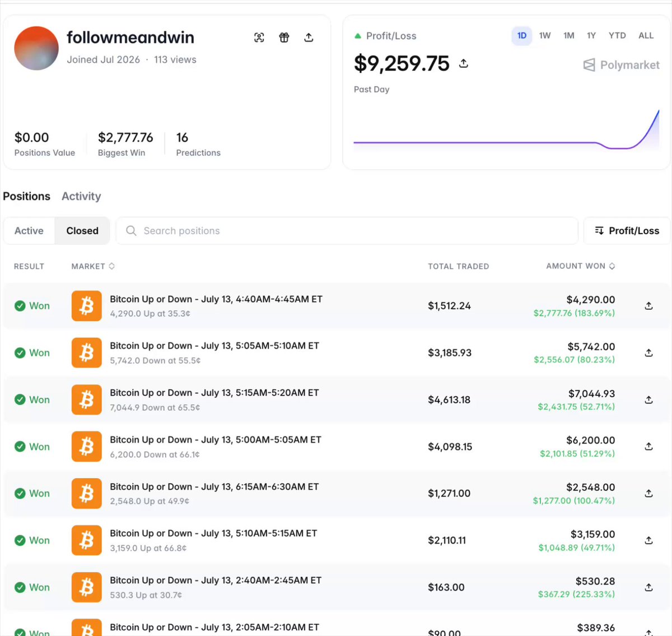This screenshot has height=636, width=672.
Task: Click the $2,777.76 Biggest Win value
Action: pyautogui.click(x=125, y=137)
